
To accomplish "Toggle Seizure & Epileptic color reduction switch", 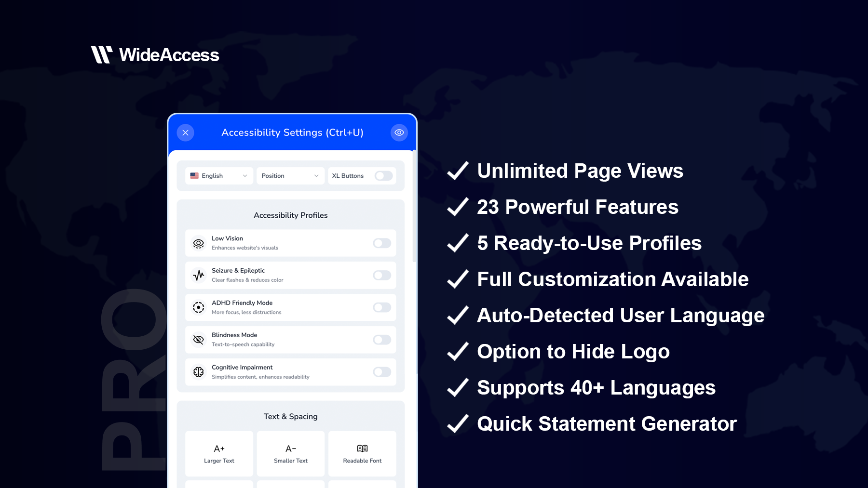I will (x=381, y=275).
